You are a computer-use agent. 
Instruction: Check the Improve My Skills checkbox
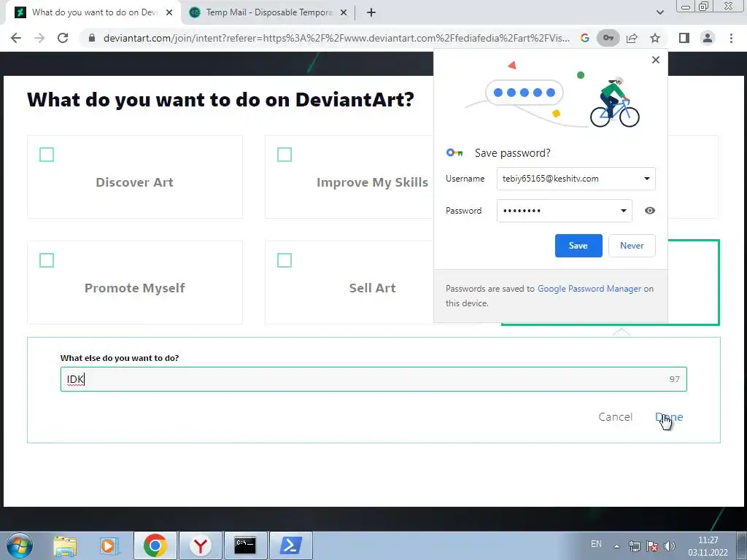285,155
